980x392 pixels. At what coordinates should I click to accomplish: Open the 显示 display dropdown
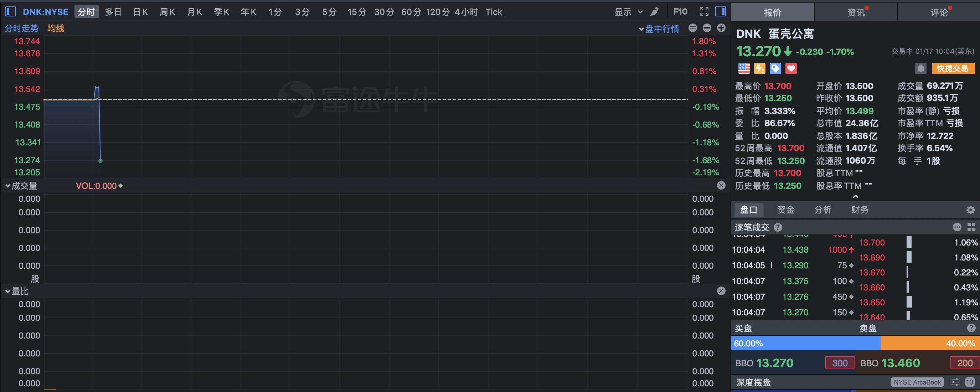629,12
